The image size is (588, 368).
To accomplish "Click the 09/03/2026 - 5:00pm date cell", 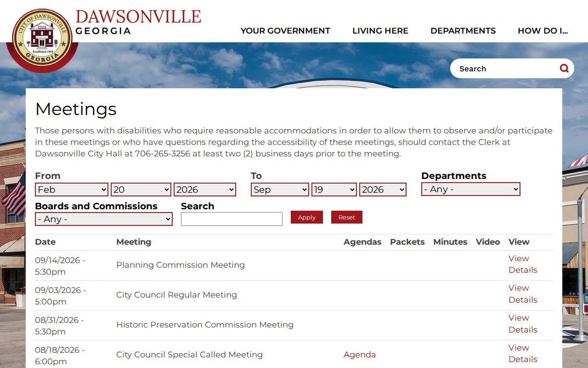I will click(61, 296).
